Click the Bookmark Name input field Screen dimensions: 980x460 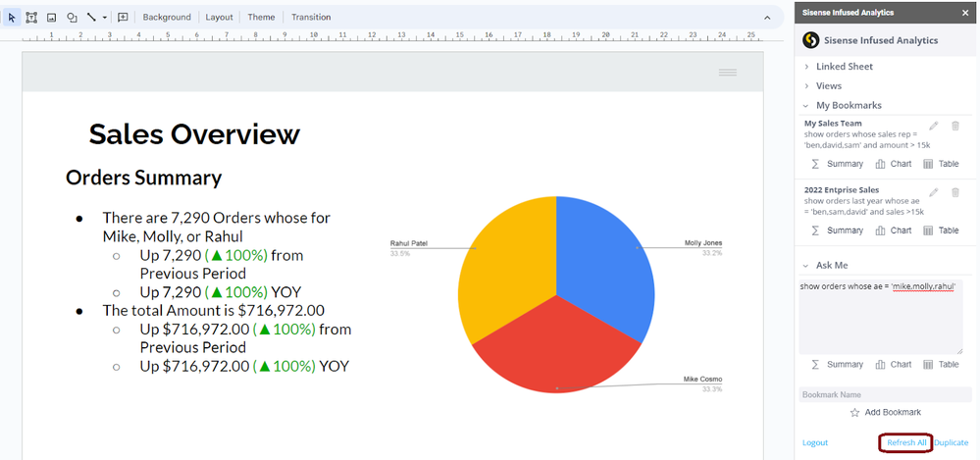(881, 394)
